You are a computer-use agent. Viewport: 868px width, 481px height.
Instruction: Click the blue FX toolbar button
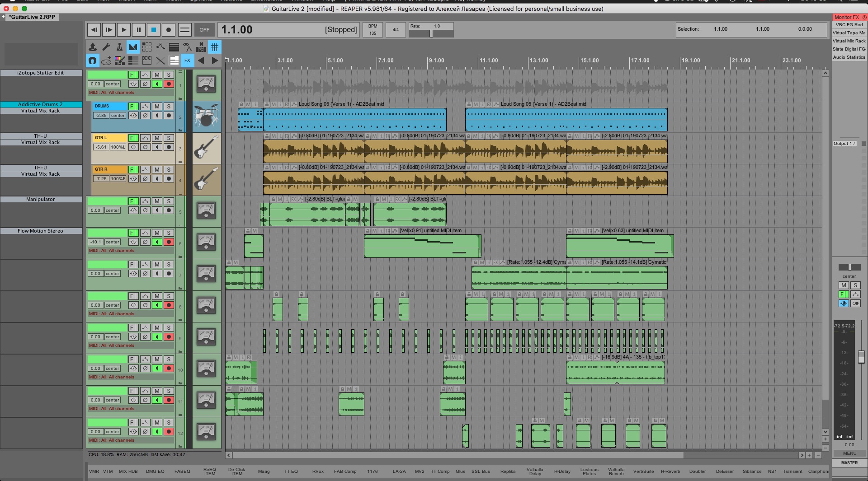click(x=188, y=61)
